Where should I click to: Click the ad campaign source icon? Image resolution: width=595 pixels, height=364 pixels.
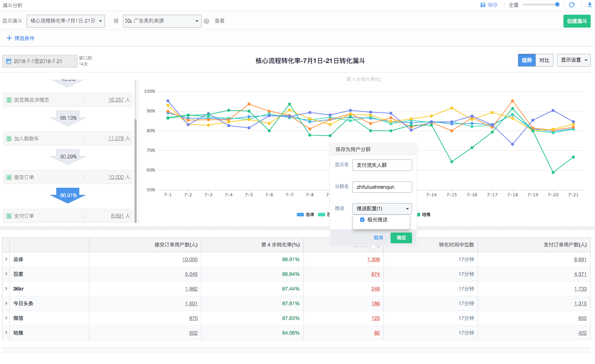click(128, 21)
